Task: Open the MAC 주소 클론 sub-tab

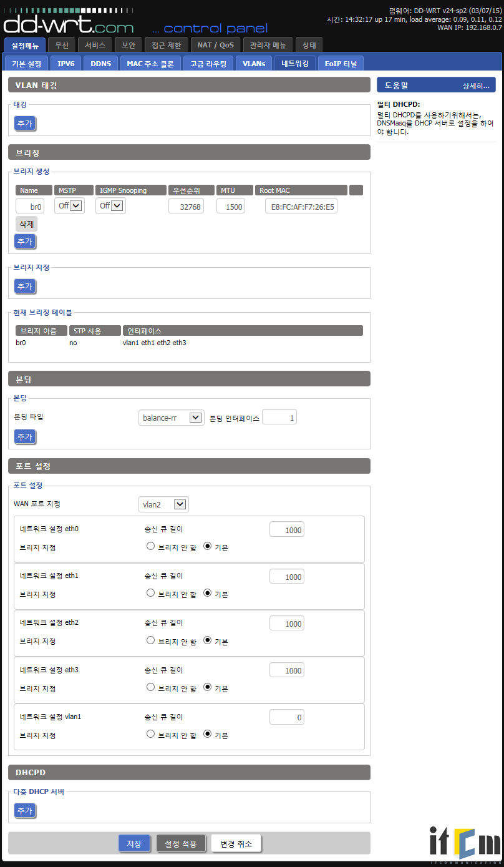Action: (x=150, y=63)
